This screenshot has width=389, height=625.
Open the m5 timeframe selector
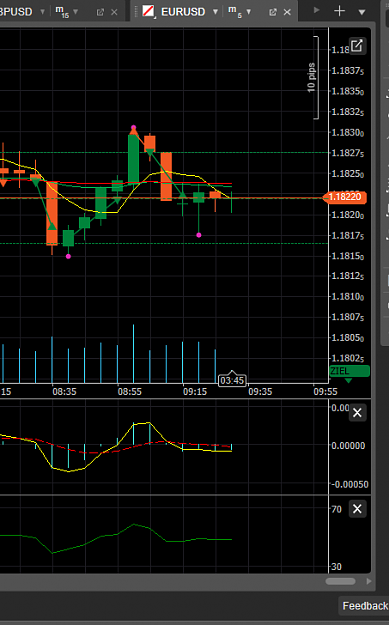click(x=239, y=12)
